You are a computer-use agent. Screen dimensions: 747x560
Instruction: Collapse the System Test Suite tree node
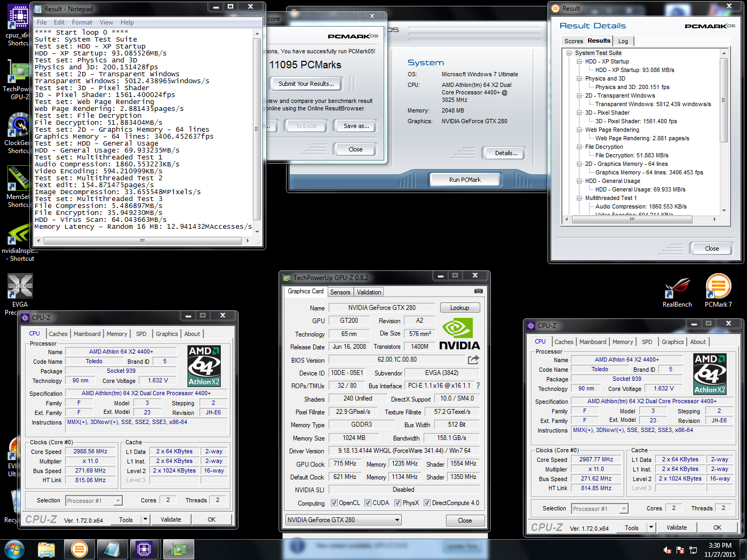point(569,53)
